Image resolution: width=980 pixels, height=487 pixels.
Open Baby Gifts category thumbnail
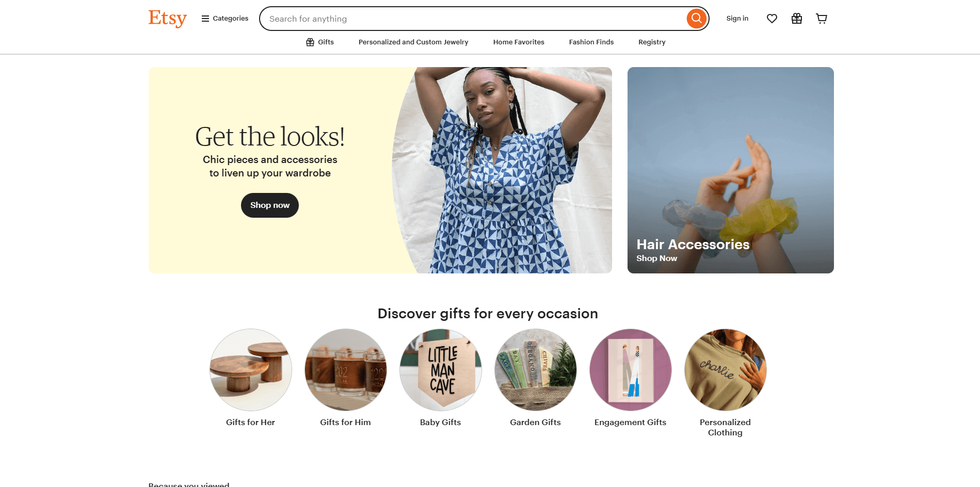(x=441, y=370)
